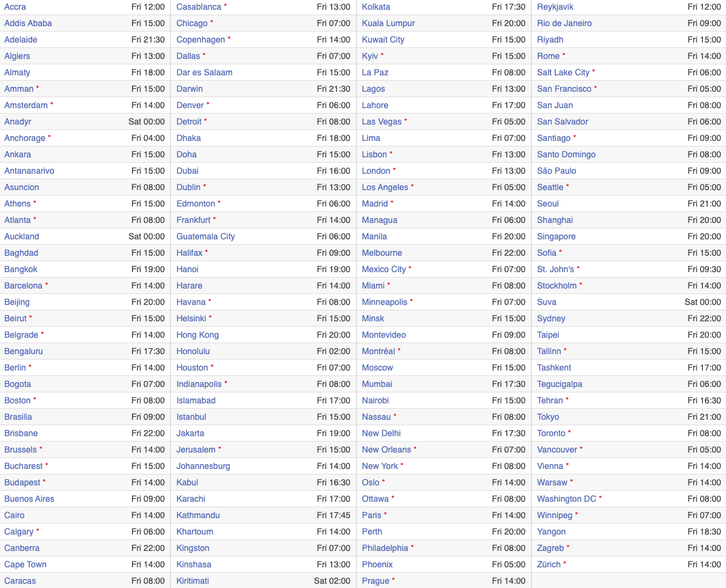
Task: Click the Amsterdam link
Action: coord(26,105)
